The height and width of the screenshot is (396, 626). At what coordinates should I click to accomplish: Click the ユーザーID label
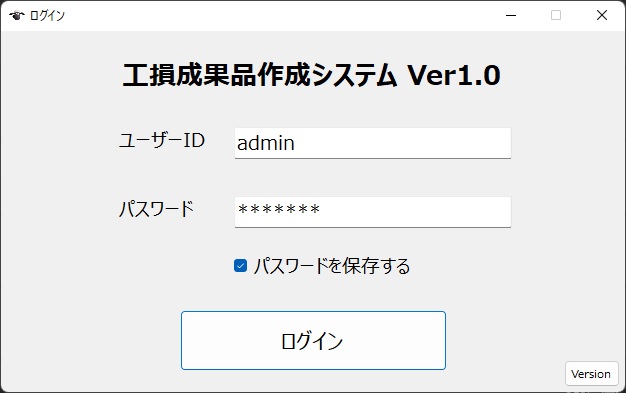coord(162,141)
